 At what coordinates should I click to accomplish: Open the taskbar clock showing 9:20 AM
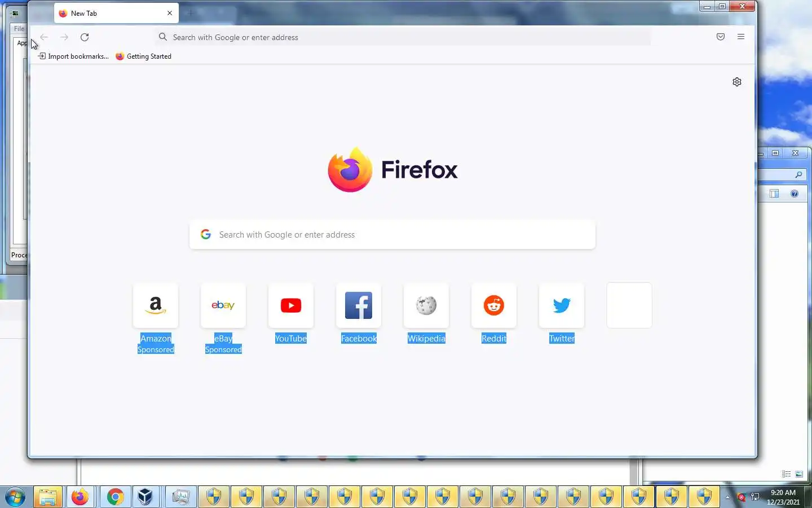point(783,497)
